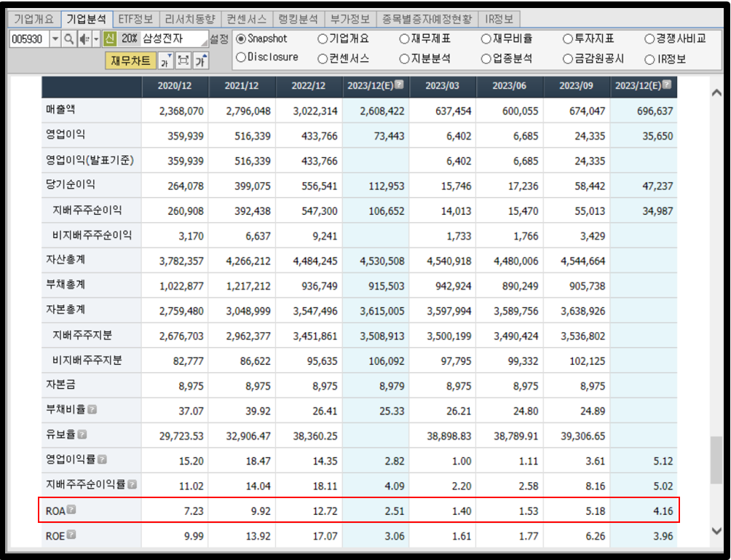
Task: Select the 업종분석 radio button
Action: click(486, 59)
